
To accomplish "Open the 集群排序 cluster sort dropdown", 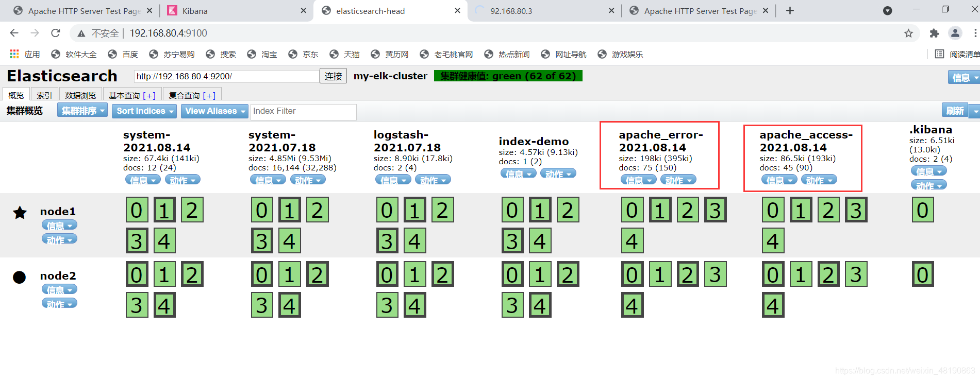I will [82, 111].
